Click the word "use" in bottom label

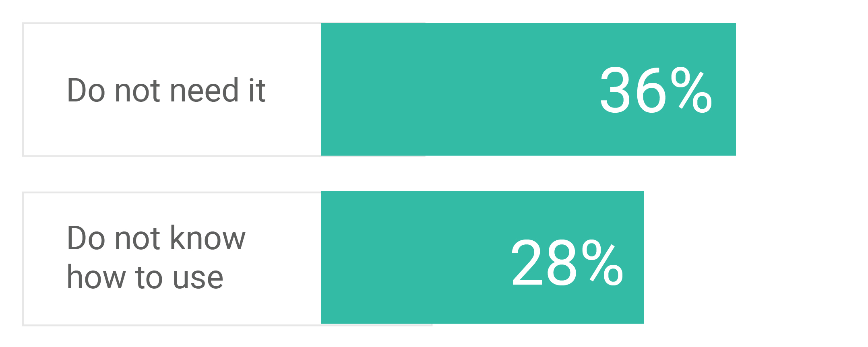pos(198,279)
